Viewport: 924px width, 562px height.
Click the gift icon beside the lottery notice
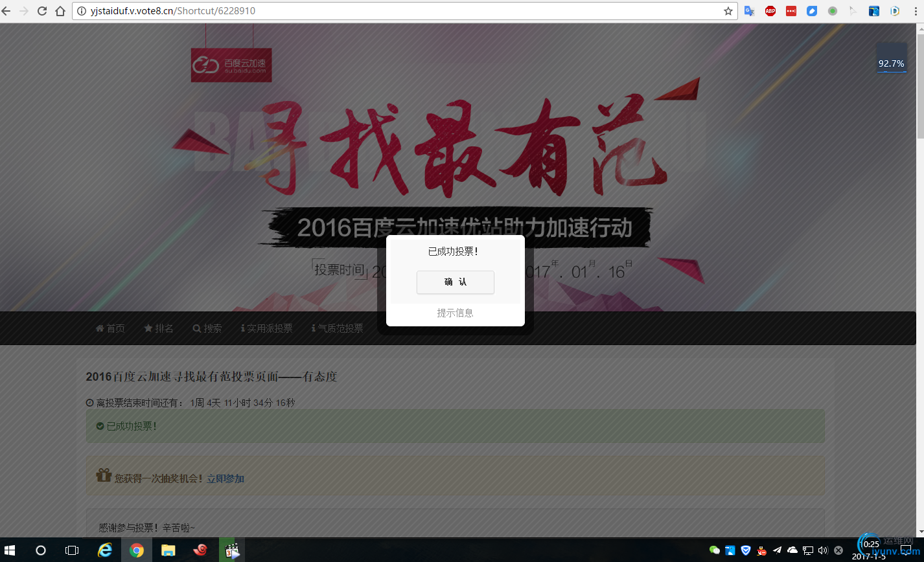[x=104, y=476]
